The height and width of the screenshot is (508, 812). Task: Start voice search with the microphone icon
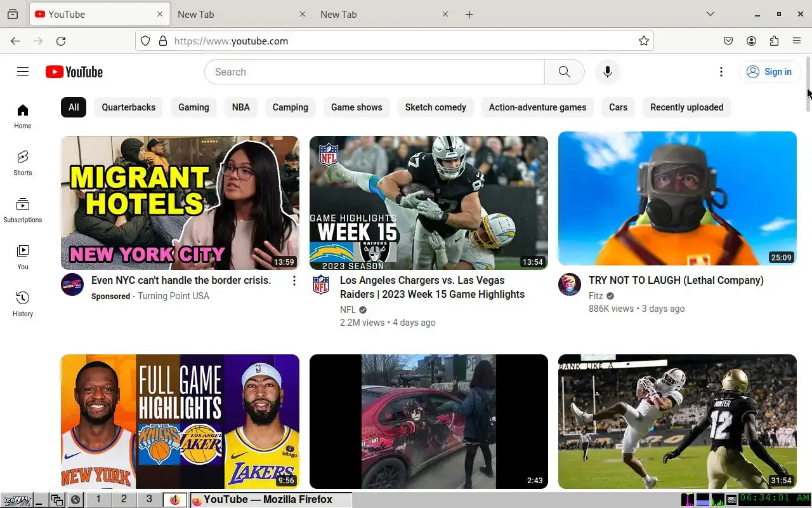607,72
